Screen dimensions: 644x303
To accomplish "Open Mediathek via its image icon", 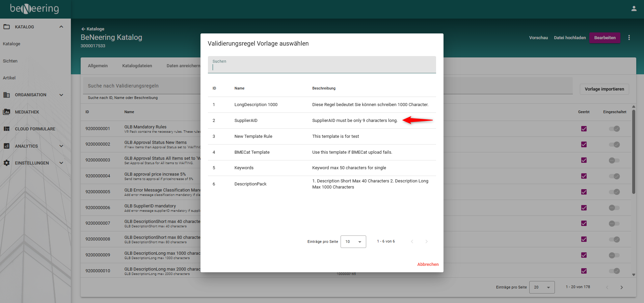I will (x=7, y=112).
